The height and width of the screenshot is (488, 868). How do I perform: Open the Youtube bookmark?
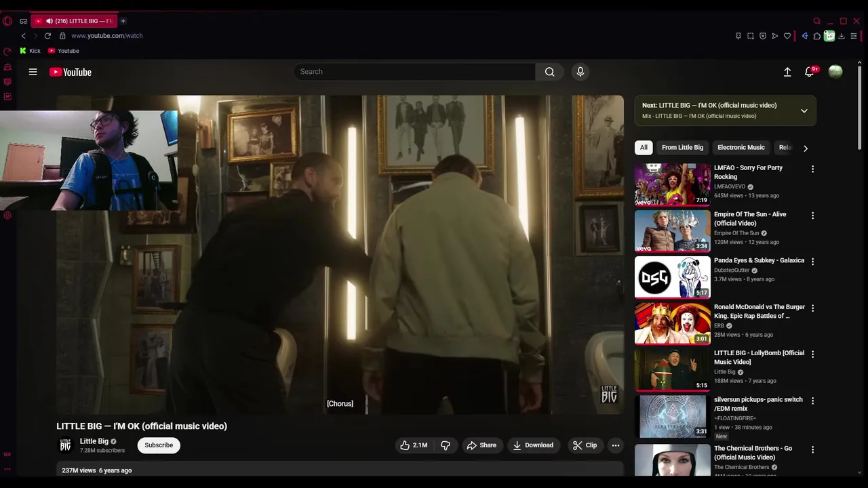click(63, 51)
